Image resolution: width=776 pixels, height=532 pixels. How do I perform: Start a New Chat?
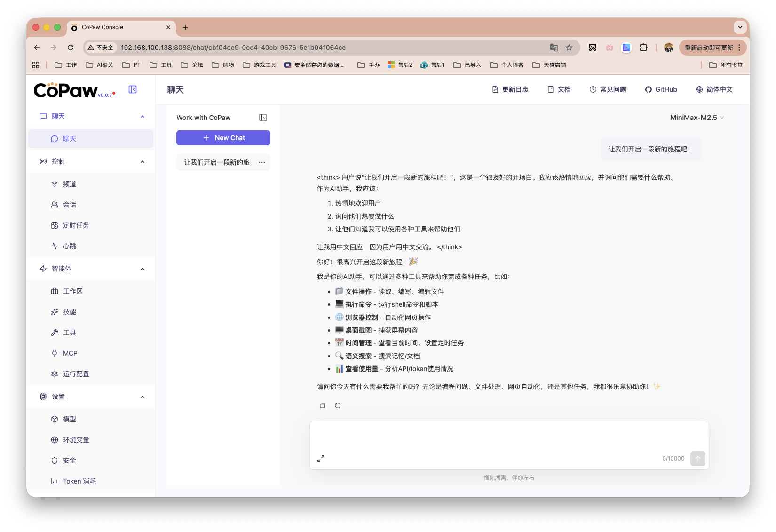[223, 137]
